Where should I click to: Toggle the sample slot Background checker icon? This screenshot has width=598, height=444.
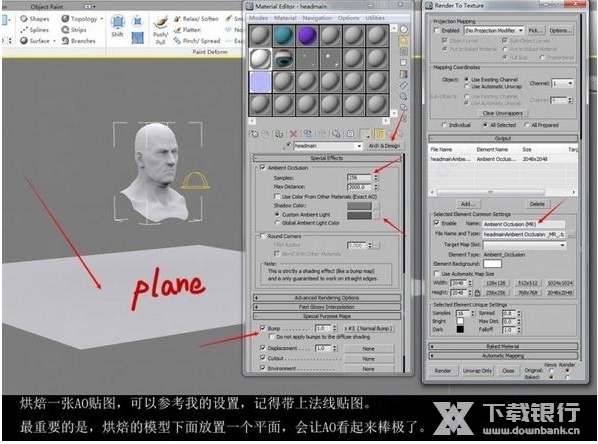(x=403, y=51)
